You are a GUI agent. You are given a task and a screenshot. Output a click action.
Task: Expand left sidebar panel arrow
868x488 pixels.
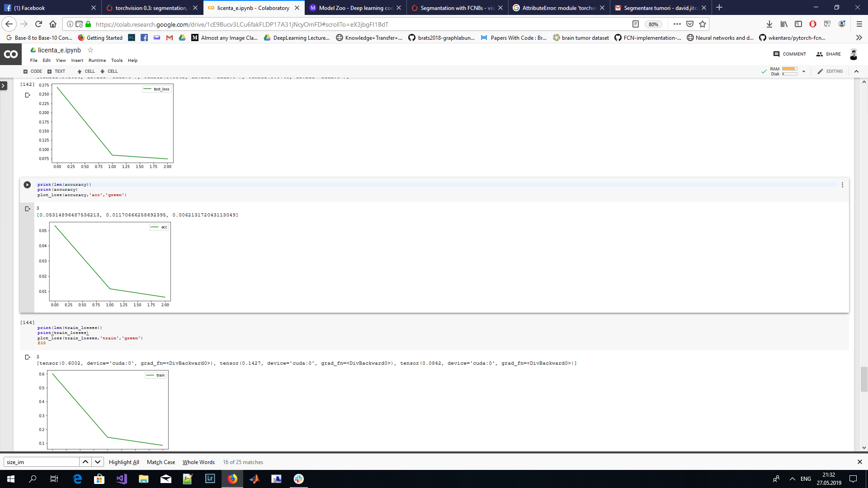4,85
